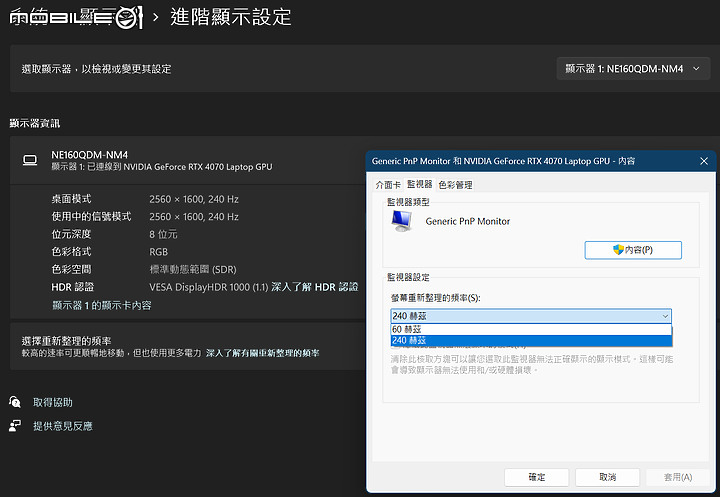
Task: Collapse the refresh rate combo box arrow
Action: (x=665, y=316)
